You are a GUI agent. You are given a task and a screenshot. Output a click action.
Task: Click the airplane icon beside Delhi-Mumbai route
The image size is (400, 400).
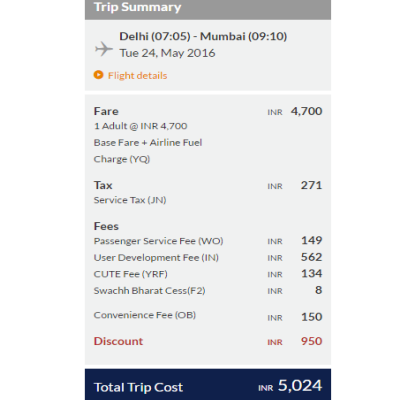(104, 49)
